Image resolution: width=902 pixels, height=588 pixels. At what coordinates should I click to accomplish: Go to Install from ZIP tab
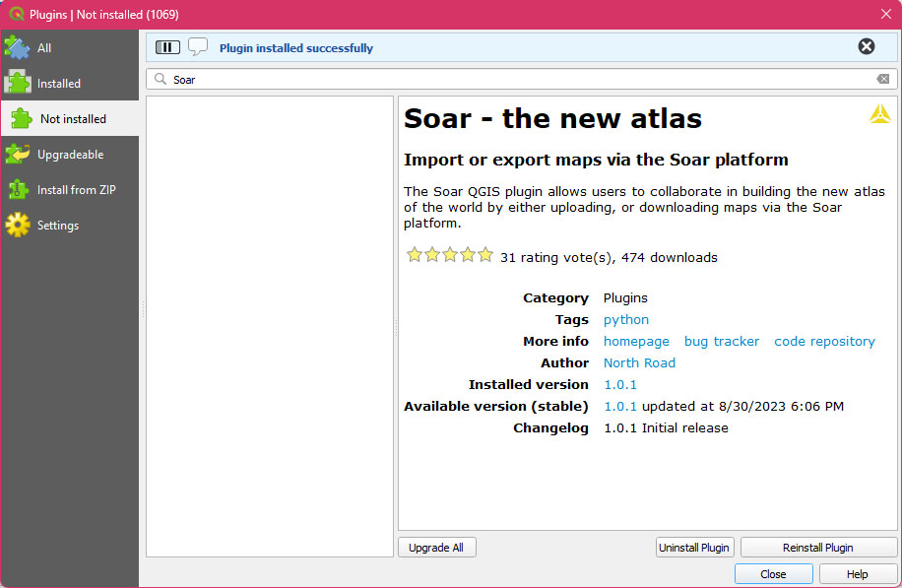(x=69, y=190)
